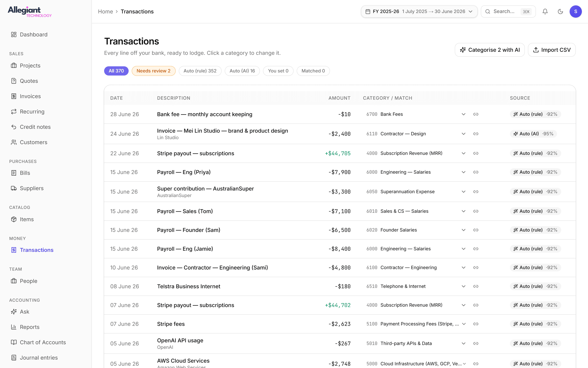Go to Home breadcrumb link
The image size is (588, 368).
click(x=105, y=11)
